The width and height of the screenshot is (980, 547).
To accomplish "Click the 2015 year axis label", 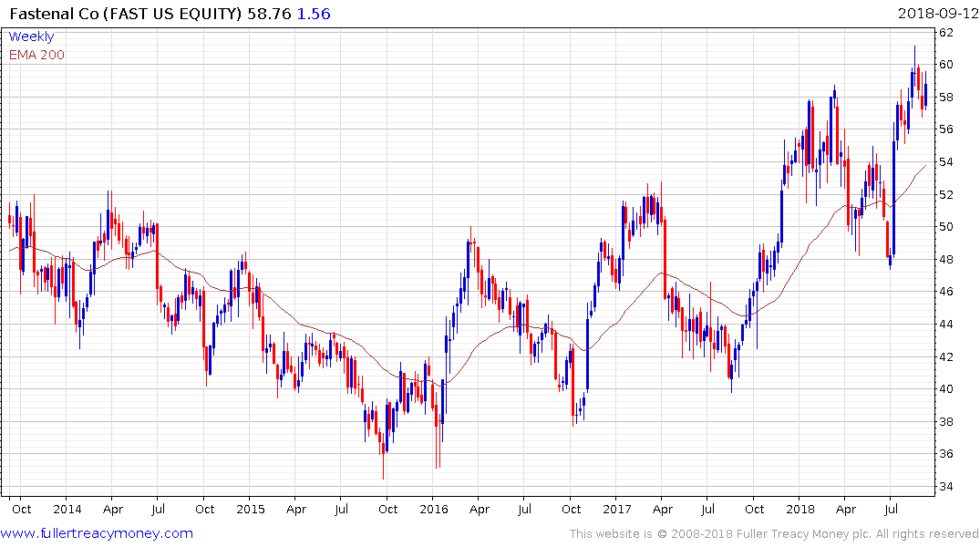I will click(x=250, y=509).
